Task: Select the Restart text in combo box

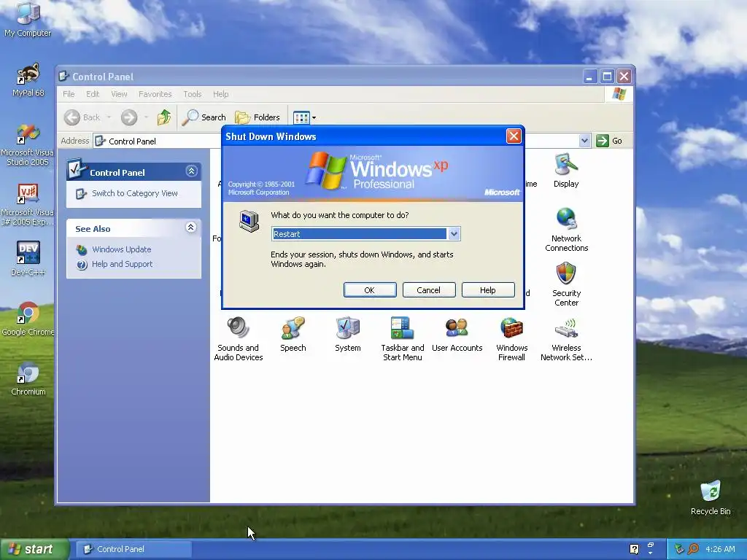Action: 286,234
